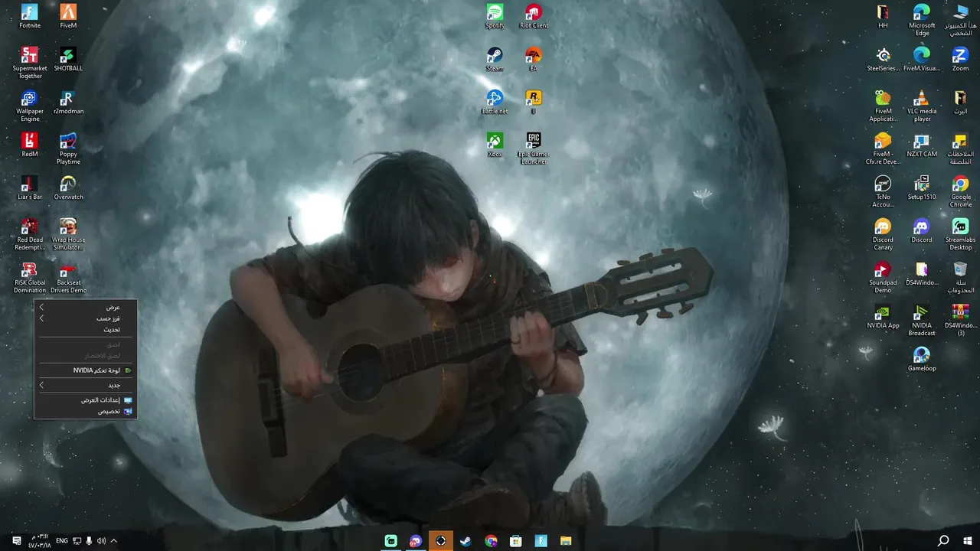Screen dimensions: 980x551
Task: Select the Battle.net desktop icon
Action: click(x=495, y=102)
